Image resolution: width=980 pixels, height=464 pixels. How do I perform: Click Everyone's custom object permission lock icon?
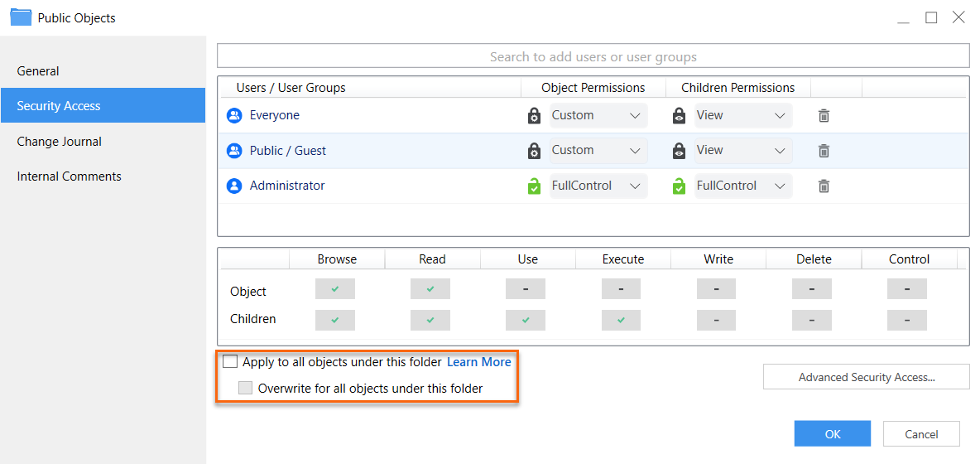click(534, 116)
